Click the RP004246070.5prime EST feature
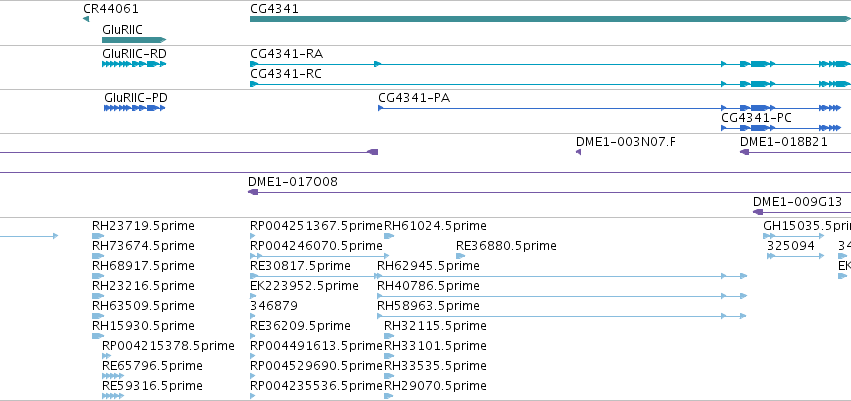The width and height of the screenshot is (851, 401). pyautogui.click(x=320, y=256)
